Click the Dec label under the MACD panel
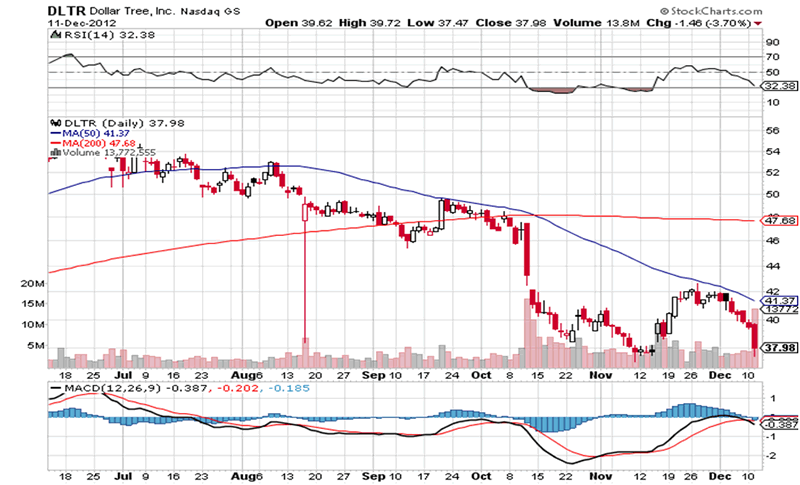800x485 pixels. pos(720,476)
